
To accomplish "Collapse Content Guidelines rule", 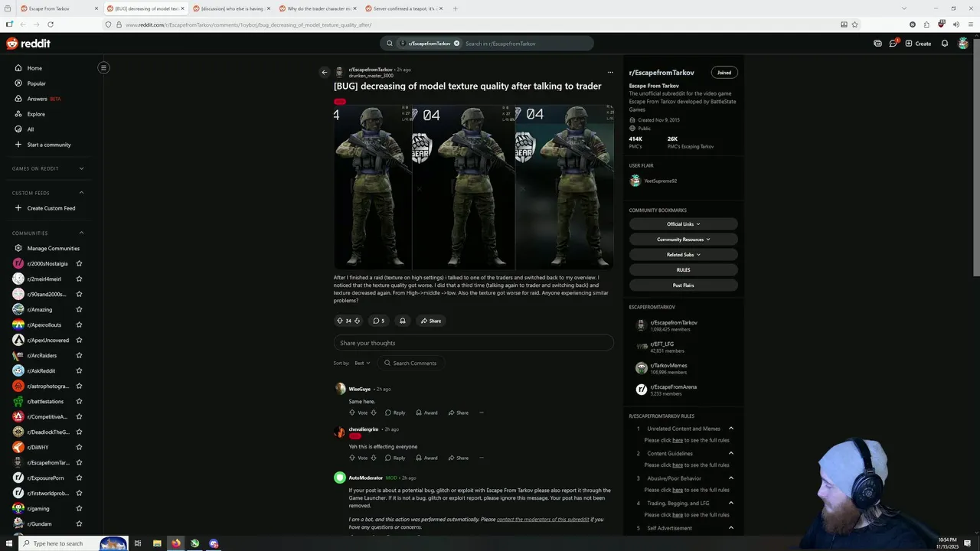I will pos(730,453).
